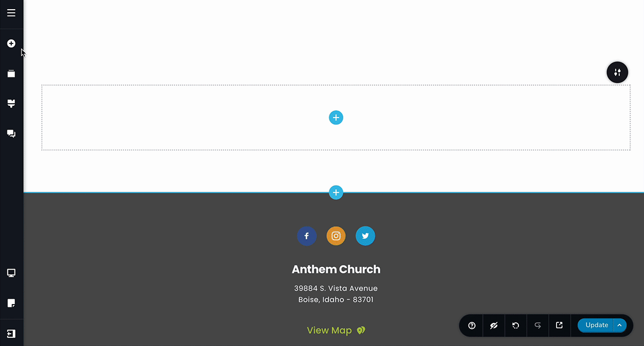This screenshot has width=644, height=346.
Task: Toggle Preview Mode with the eye icon
Action: [494, 326]
